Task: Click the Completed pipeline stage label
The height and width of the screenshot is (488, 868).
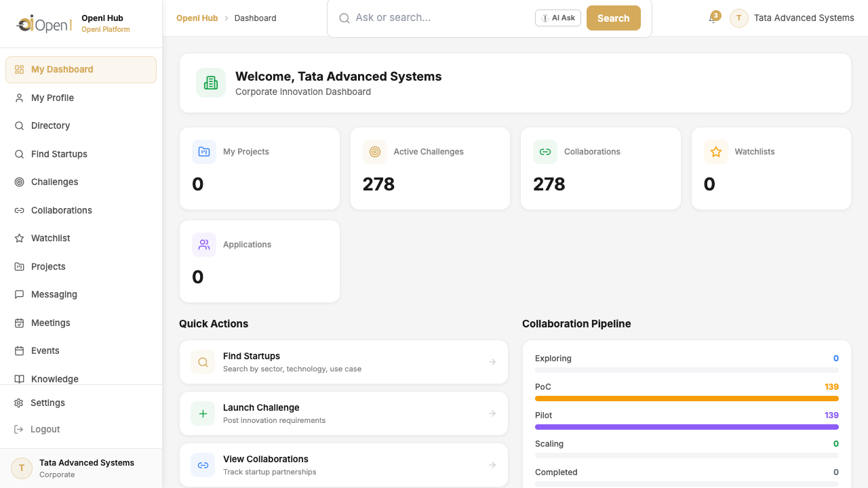Action: pos(556,472)
